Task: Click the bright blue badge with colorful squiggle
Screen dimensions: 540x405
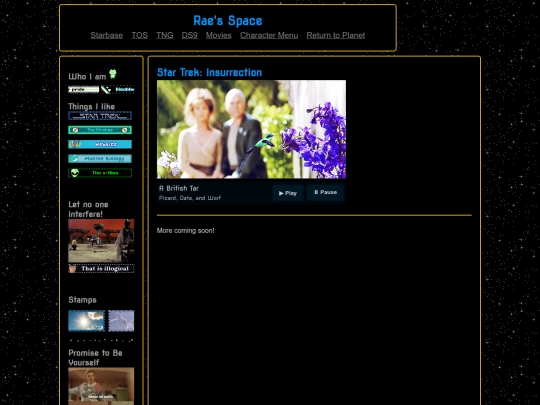Action: click(100, 144)
